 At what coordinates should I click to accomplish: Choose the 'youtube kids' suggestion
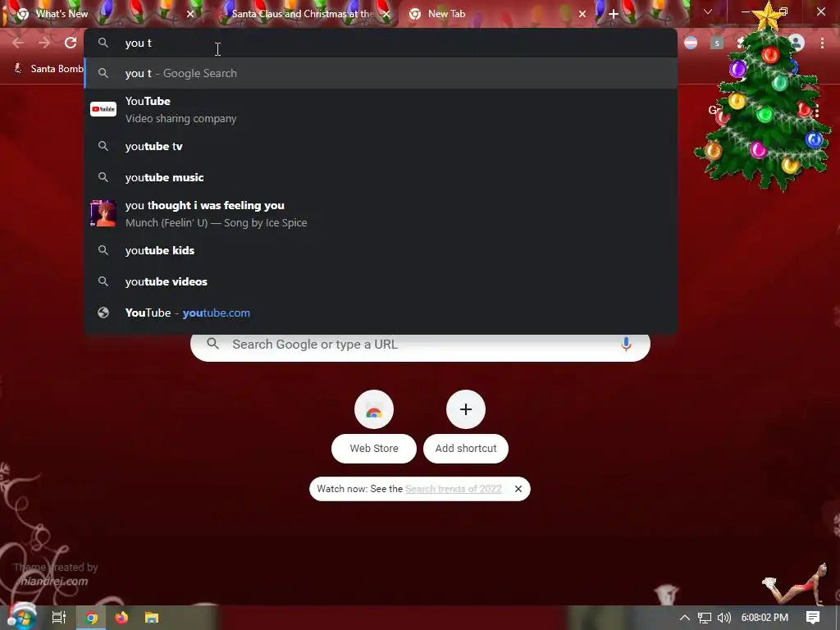pos(381,250)
